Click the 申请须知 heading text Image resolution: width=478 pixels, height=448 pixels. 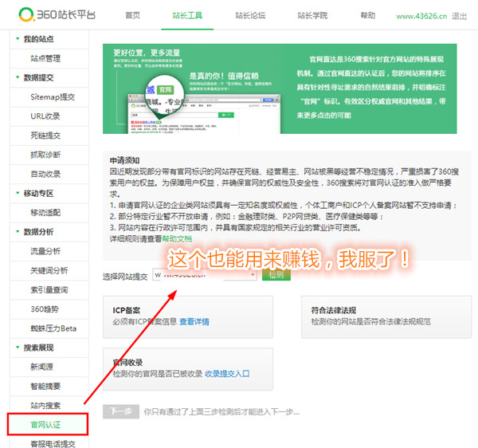tap(125, 160)
